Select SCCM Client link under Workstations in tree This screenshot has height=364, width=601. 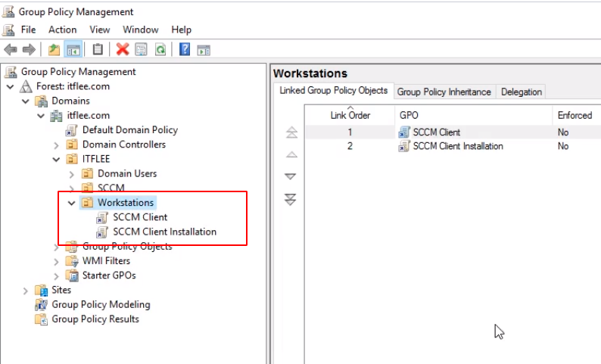pyautogui.click(x=140, y=217)
